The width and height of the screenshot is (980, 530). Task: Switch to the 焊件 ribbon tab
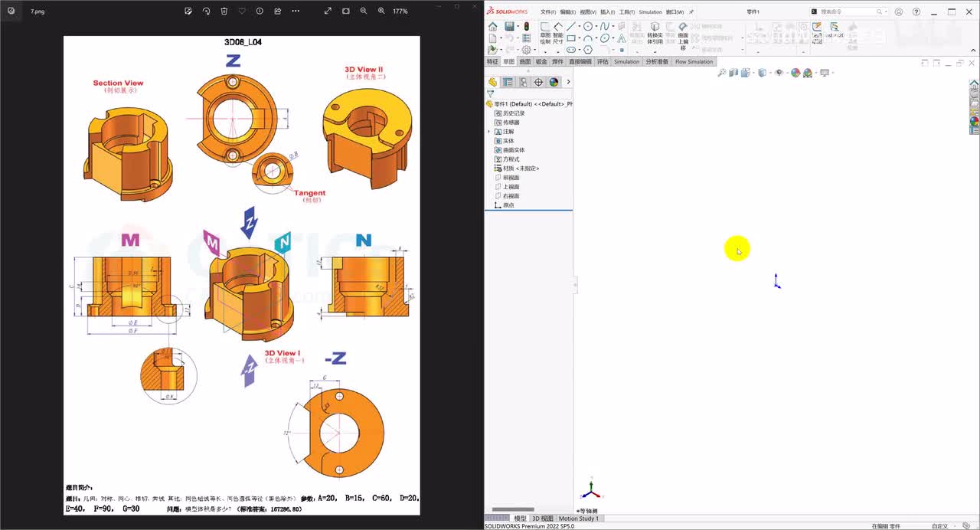tap(557, 61)
